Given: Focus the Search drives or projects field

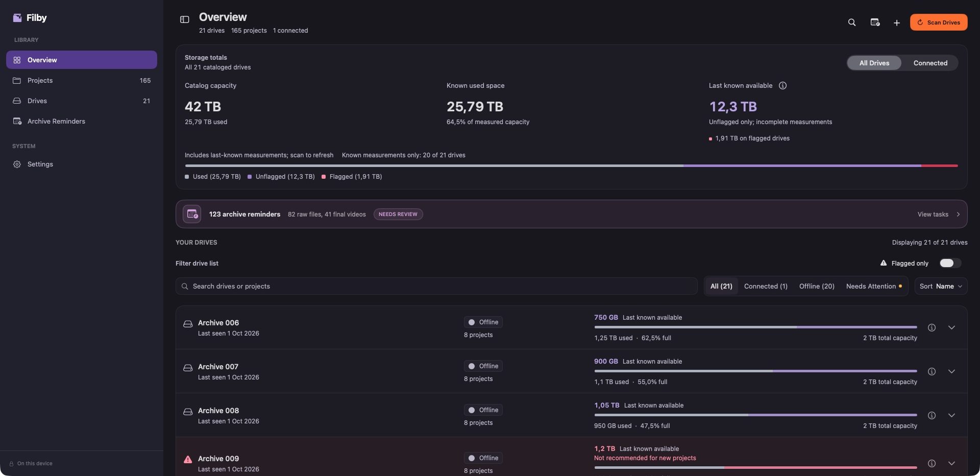Looking at the screenshot, I should pos(436,286).
